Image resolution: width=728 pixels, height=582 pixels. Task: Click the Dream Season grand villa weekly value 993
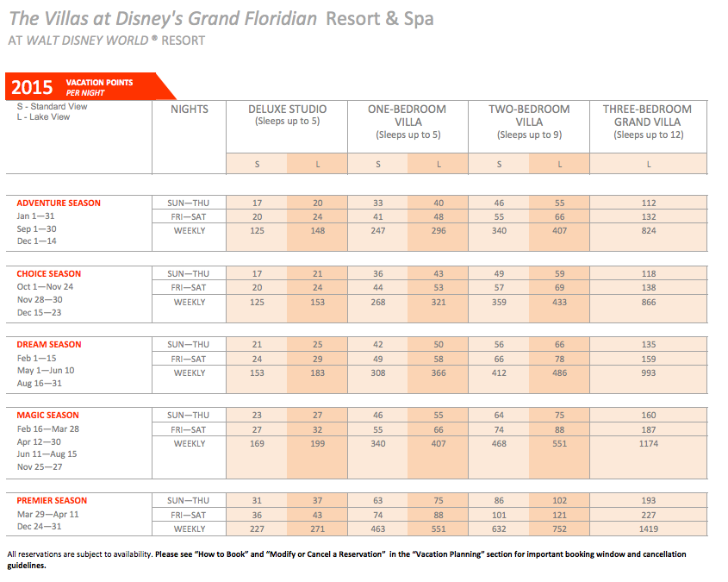[x=649, y=373]
